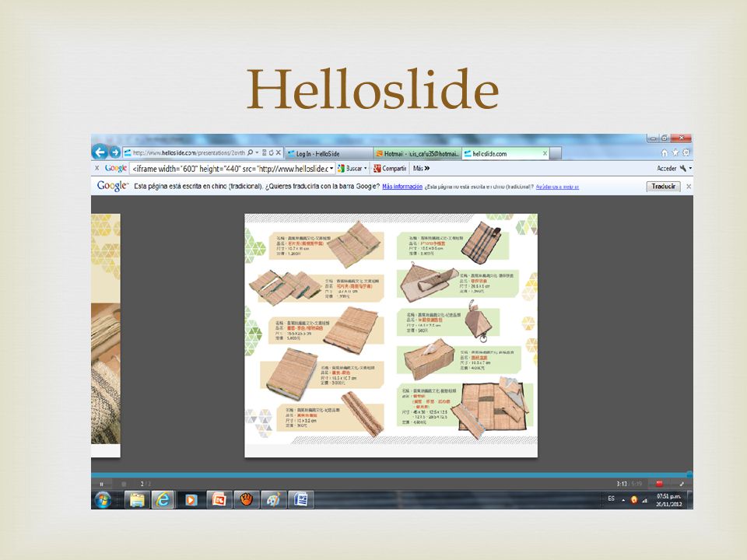Expand the Buscar dropdown arrow
This screenshot has width=747, height=560.
click(x=366, y=169)
